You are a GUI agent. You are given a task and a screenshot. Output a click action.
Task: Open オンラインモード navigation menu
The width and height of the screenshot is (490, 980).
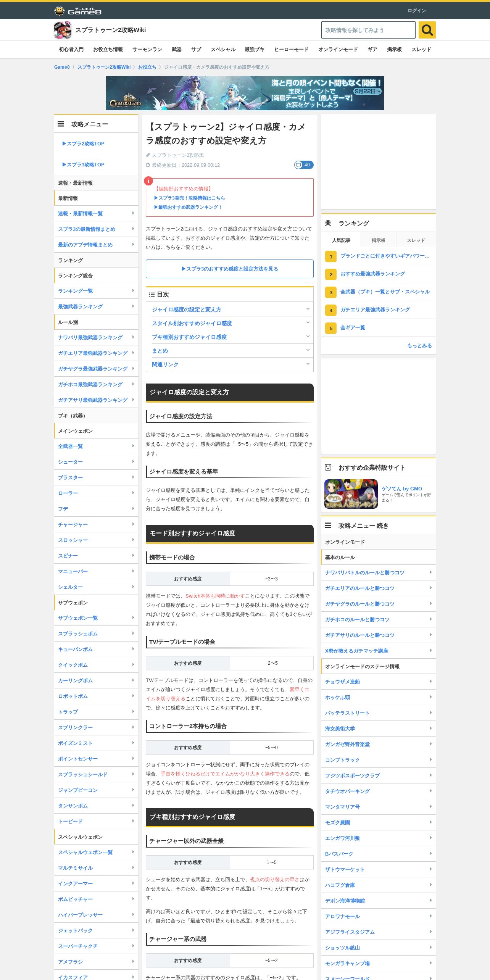point(338,50)
